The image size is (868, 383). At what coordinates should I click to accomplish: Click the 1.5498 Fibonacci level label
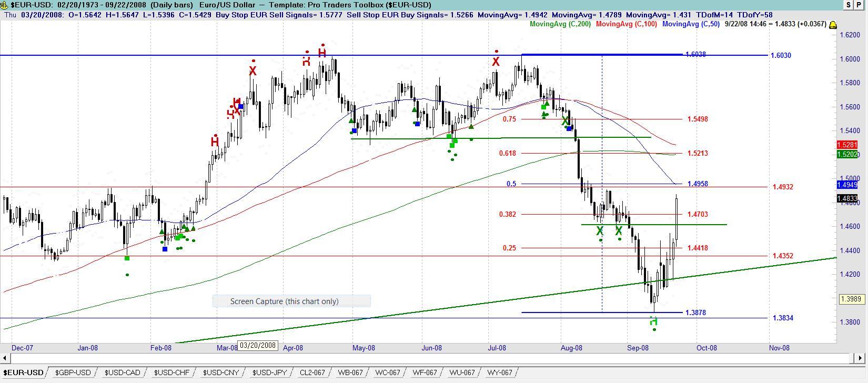[x=698, y=119]
